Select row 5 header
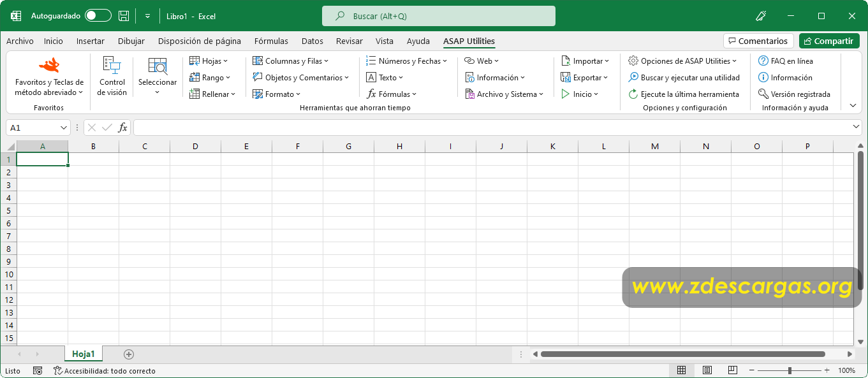This screenshot has width=868, height=378. 8,210
